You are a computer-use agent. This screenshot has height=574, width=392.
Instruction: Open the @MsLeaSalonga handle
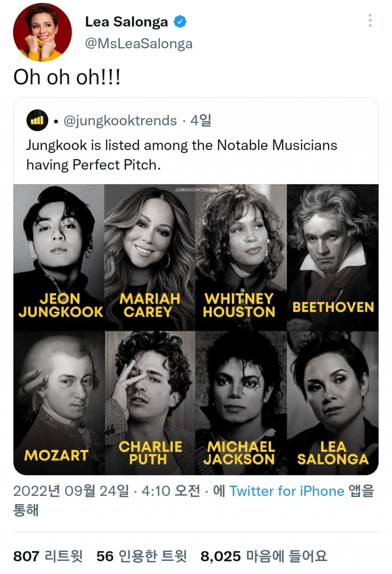click(139, 44)
